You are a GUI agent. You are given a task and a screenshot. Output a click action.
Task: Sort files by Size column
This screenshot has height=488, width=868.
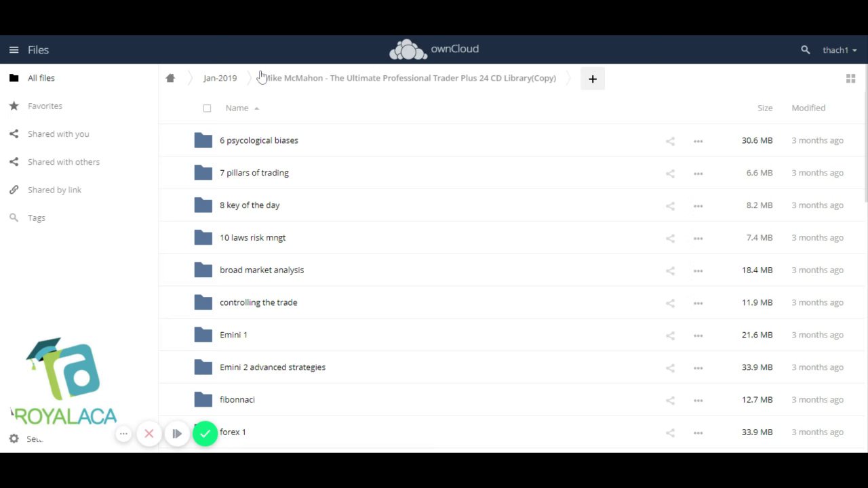pyautogui.click(x=765, y=108)
